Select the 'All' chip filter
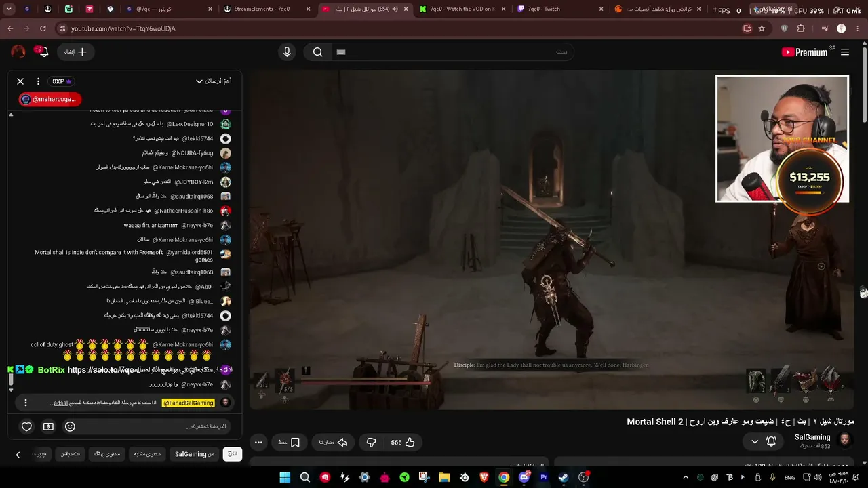This screenshot has width=868, height=488. [233, 454]
